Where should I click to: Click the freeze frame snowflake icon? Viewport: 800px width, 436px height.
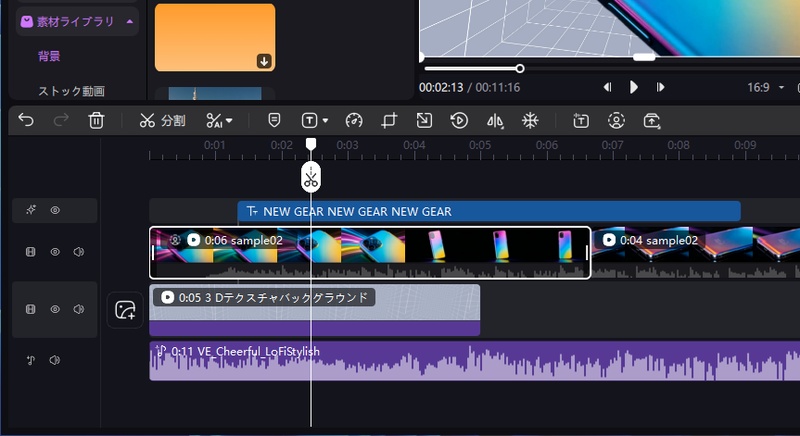530,121
